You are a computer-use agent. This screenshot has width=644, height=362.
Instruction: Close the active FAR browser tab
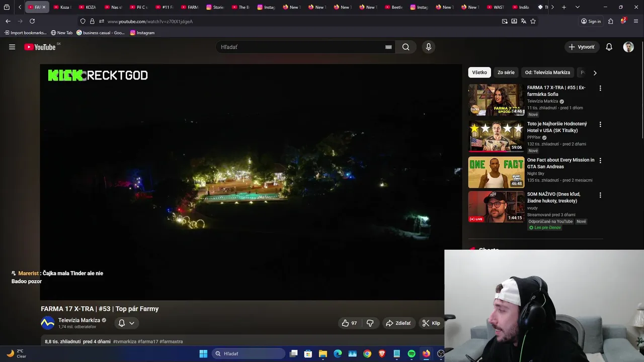[44, 7]
